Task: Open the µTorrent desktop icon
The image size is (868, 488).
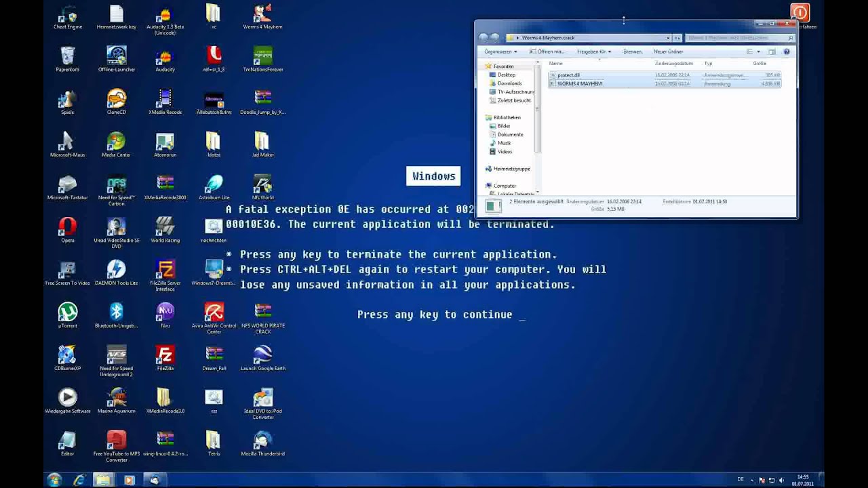Action: (x=67, y=316)
